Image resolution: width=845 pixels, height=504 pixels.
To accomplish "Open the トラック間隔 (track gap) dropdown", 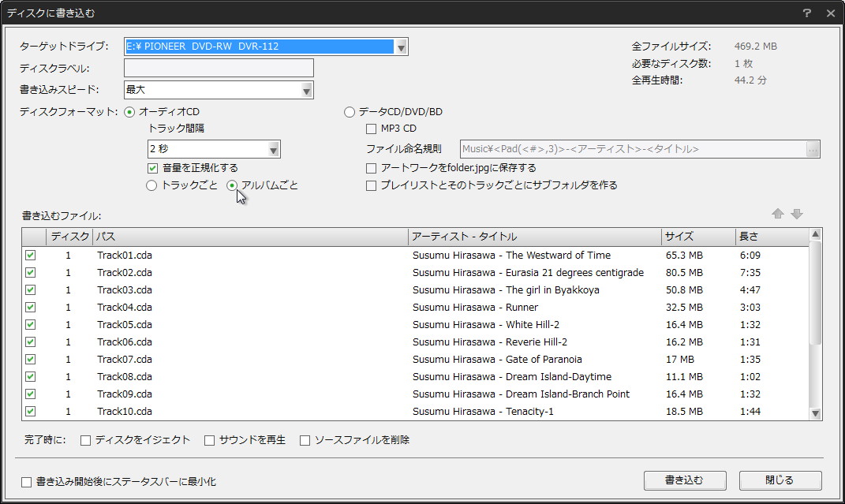I will 274,149.
